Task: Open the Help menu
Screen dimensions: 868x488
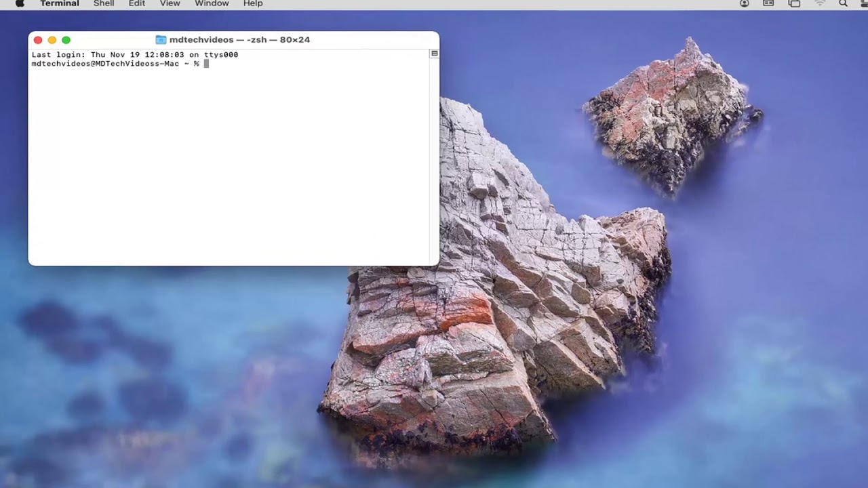Action: [x=253, y=3]
